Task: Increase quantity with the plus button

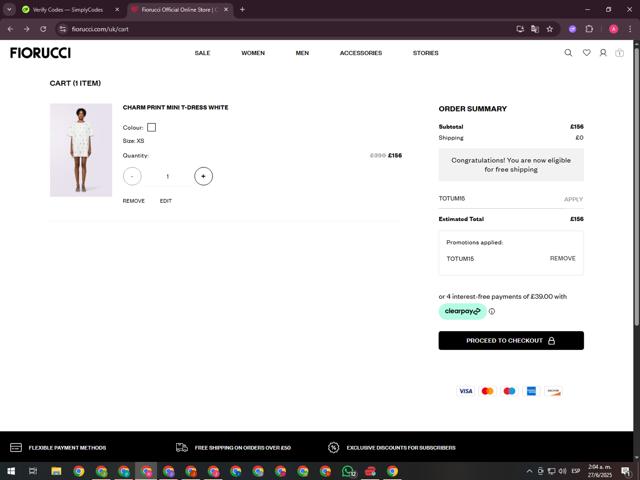Action: [203, 176]
